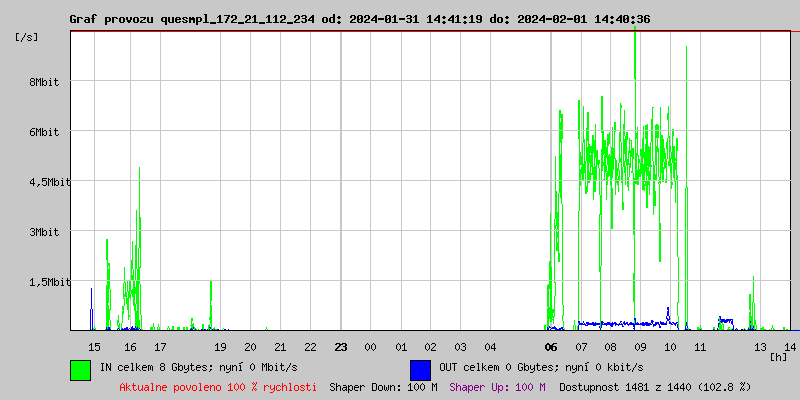
Task: Click the 00 midnight hour label
Action: point(370,347)
